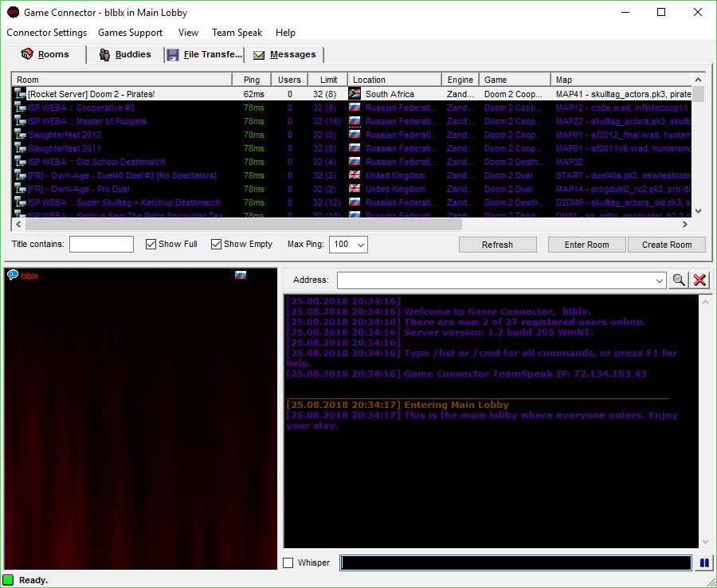Click the chat bubble icon next to blblx
717x588 pixels.
(12, 275)
